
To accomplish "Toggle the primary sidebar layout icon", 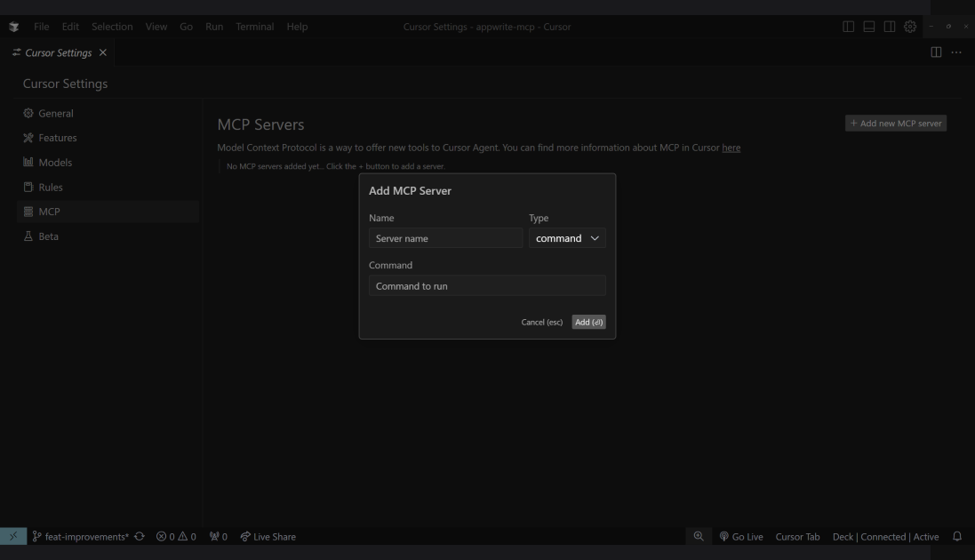I will coord(849,27).
